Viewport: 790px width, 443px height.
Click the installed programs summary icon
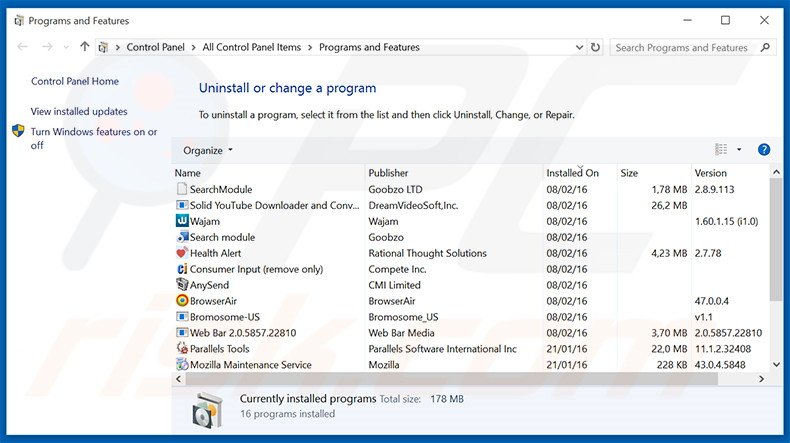click(207, 410)
